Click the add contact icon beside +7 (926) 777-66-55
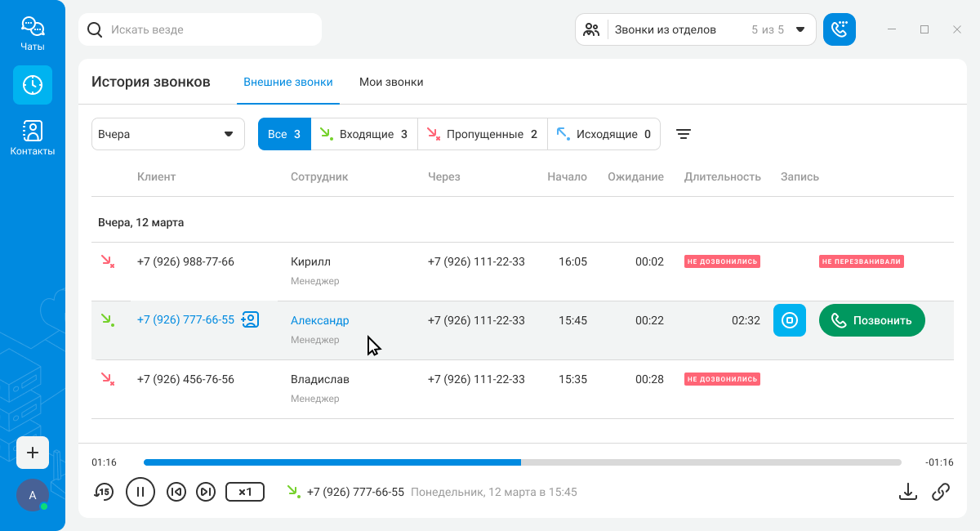Screen dimensions: 980x531 251,319
